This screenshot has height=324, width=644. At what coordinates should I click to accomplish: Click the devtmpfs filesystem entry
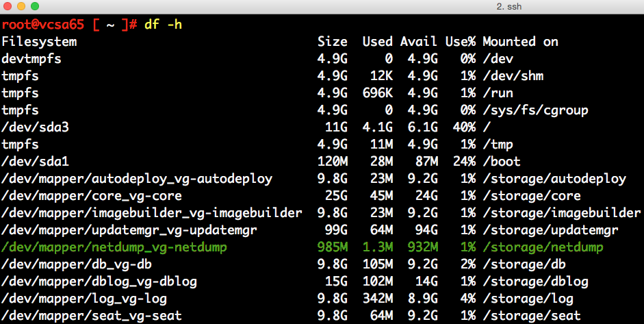pos(31,59)
